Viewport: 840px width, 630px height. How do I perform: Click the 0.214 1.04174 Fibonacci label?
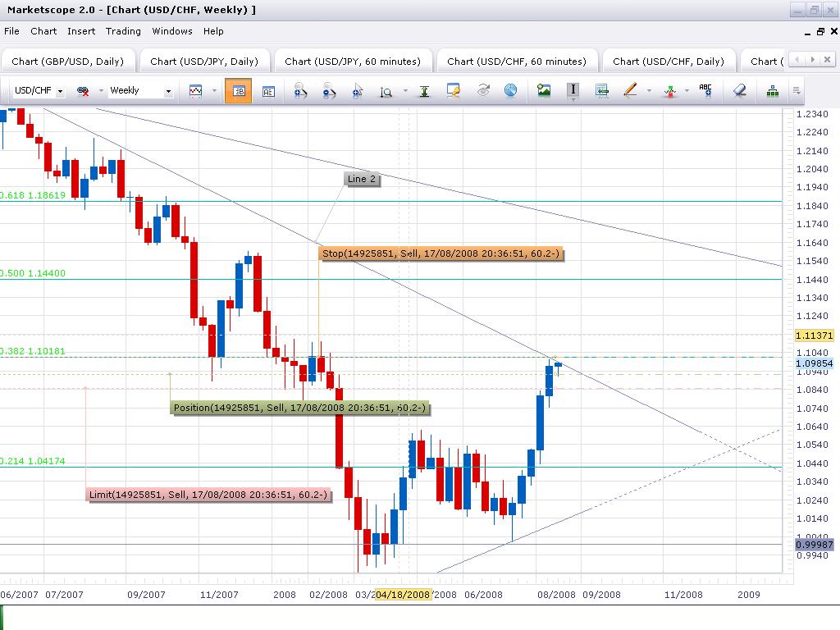33,461
